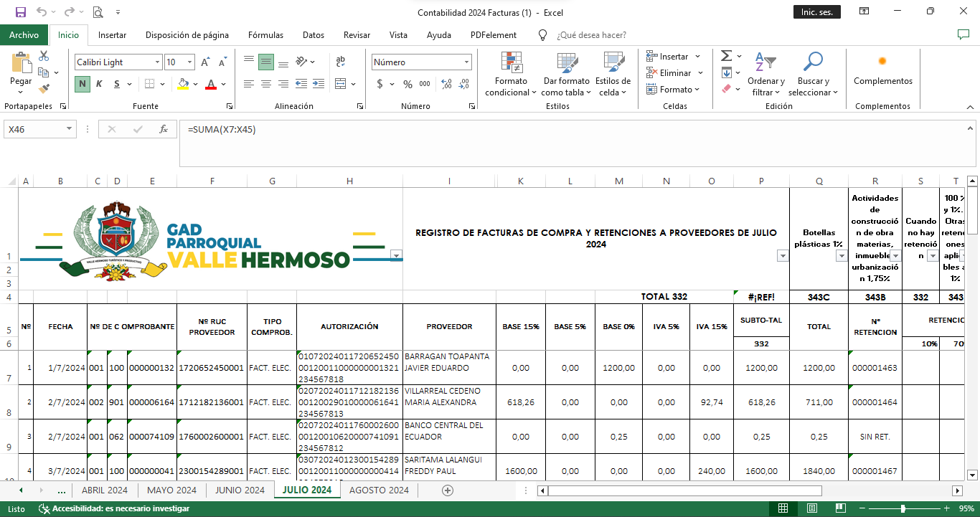The width and height of the screenshot is (980, 517).
Task: Open the Name Box dropdown arrow
Action: (x=70, y=130)
